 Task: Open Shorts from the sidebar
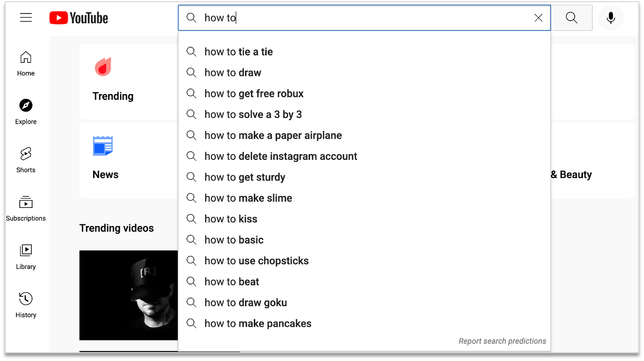click(x=26, y=154)
